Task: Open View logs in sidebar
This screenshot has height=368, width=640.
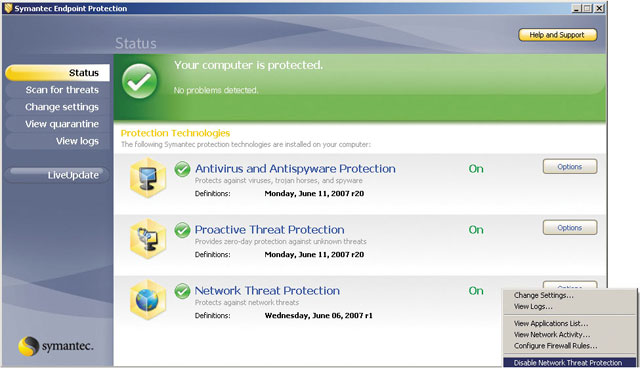Action: click(58, 141)
